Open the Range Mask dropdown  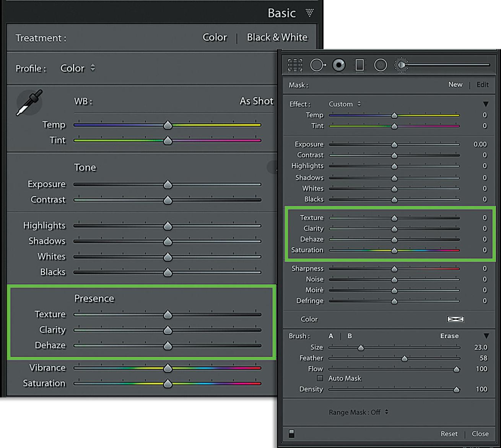[358, 412]
